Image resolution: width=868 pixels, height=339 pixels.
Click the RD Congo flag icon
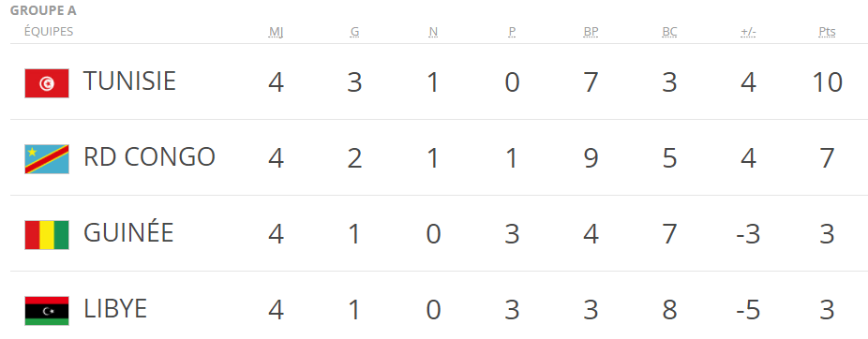pos(47,159)
